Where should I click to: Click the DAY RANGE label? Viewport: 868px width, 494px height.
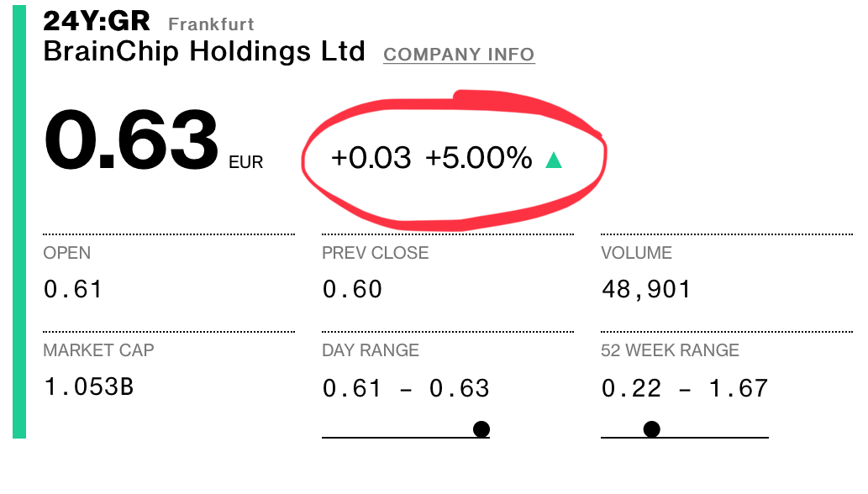[x=371, y=350]
